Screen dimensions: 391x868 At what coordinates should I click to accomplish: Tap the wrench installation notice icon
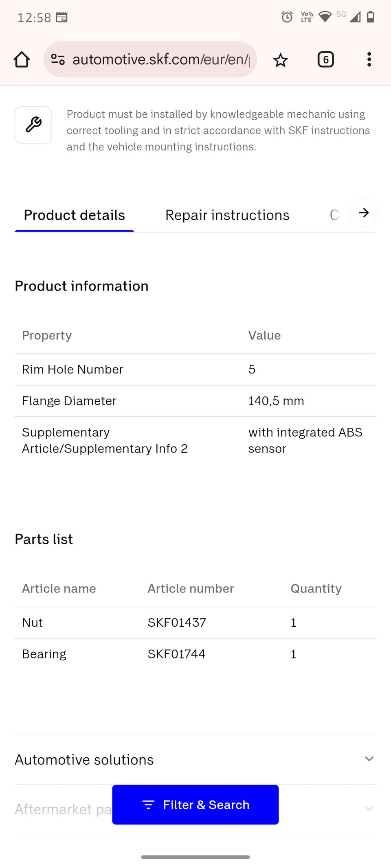coord(33,125)
